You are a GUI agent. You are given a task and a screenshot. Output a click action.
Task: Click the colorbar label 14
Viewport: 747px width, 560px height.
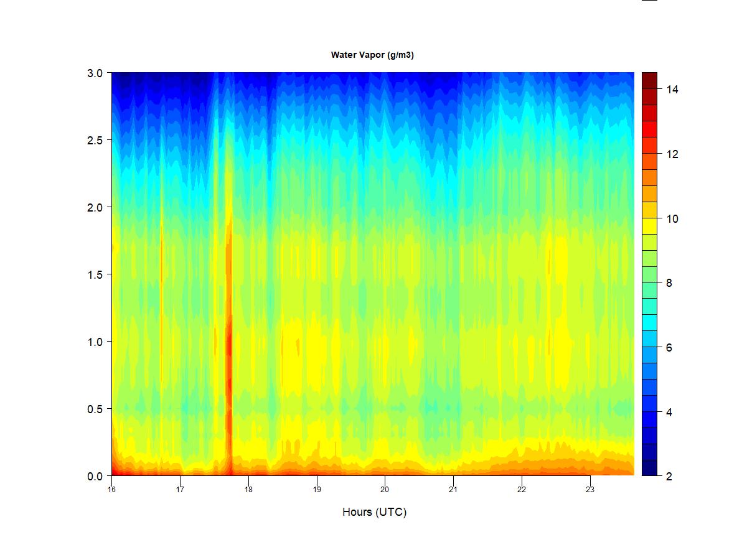(672, 90)
